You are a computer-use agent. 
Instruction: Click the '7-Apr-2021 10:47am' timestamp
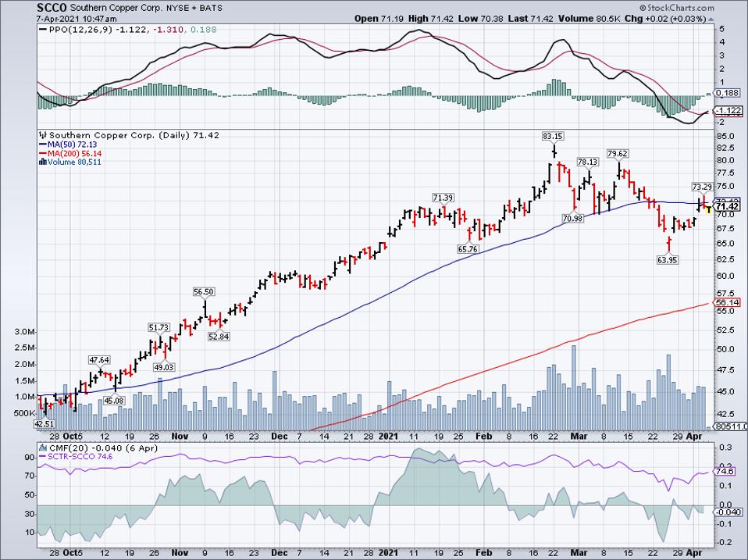[77, 19]
